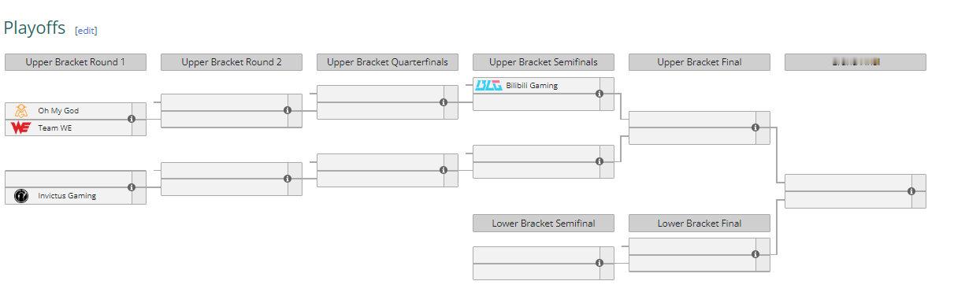
Task: Open info icon for Oh My God vs Team WE match
Action: (132, 119)
